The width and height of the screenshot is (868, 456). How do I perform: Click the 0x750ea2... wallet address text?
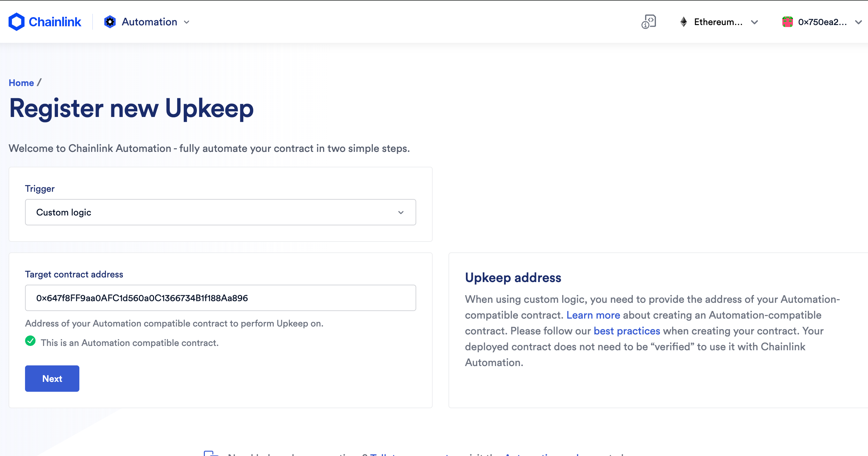point(822,22)
